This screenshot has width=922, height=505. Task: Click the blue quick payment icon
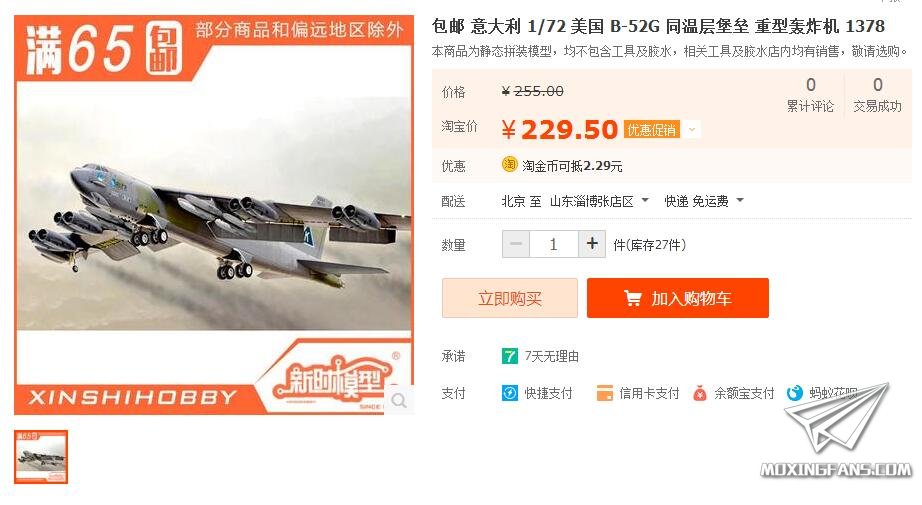(x=509, y=393)
